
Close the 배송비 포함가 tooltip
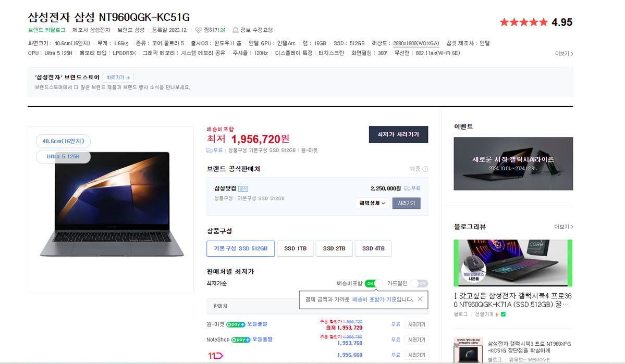[x=420, y=299]
